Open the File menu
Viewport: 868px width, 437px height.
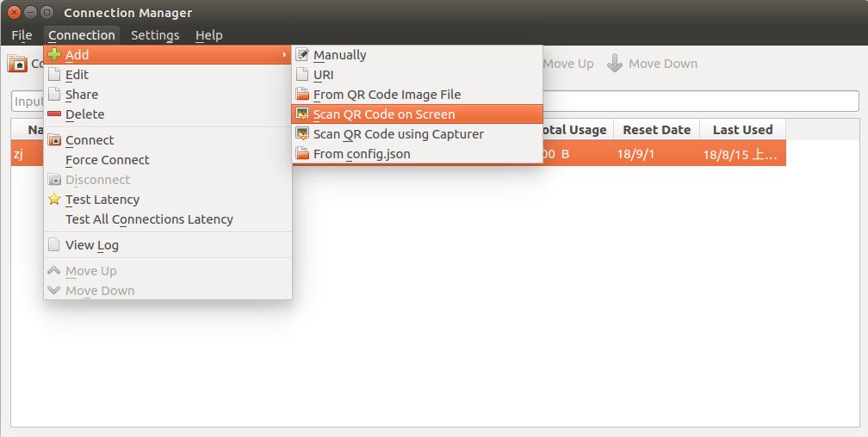22,35
